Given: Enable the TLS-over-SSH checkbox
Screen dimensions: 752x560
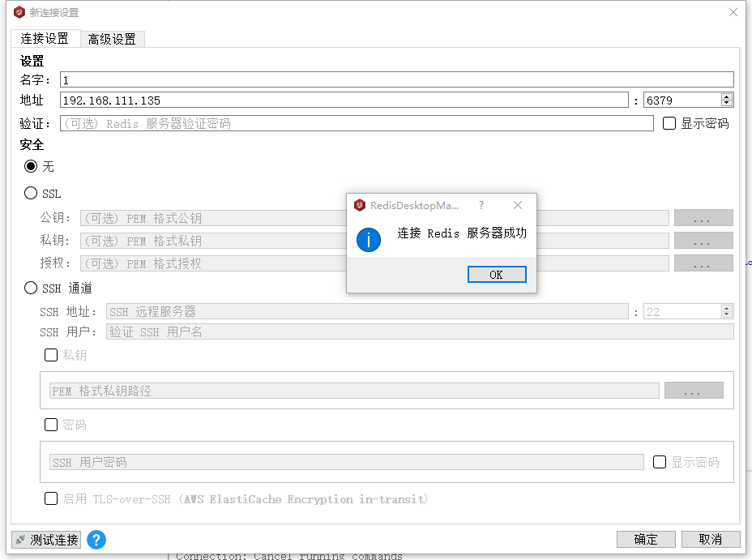Looking at the screenshot, I should tap(51, 498).
